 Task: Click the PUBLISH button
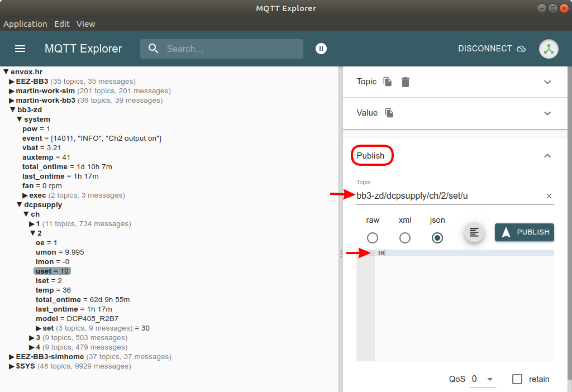coord(524,232)
